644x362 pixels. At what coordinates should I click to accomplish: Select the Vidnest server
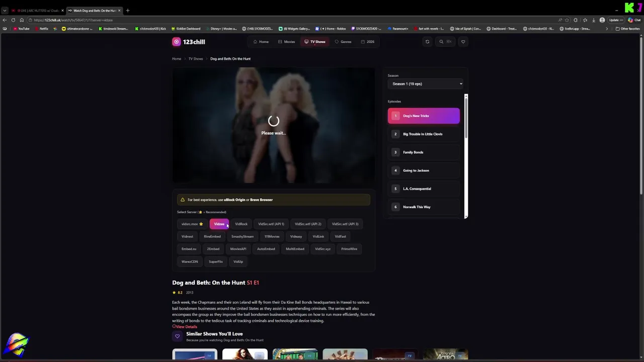(x=187, y=236)
